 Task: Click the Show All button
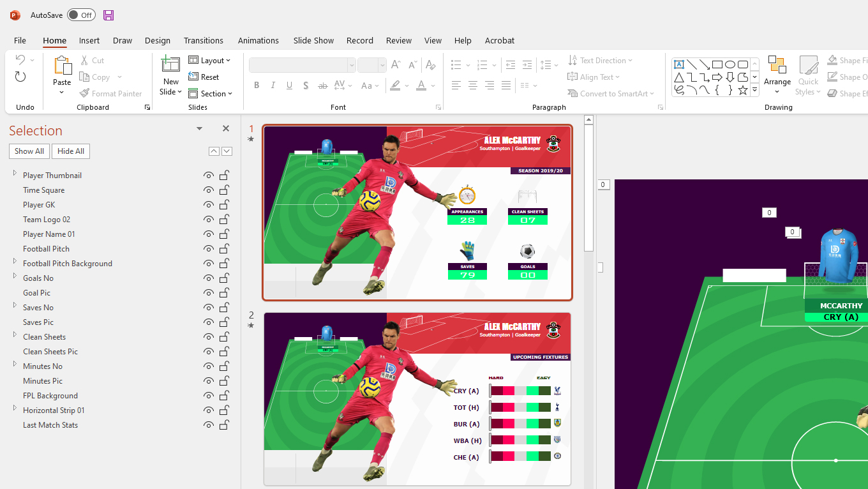[29, 151]
